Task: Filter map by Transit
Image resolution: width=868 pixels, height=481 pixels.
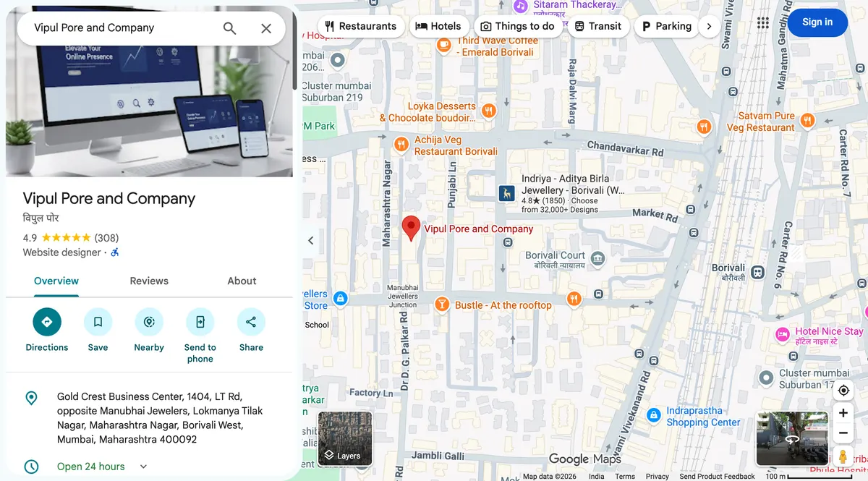Action: 598,26
